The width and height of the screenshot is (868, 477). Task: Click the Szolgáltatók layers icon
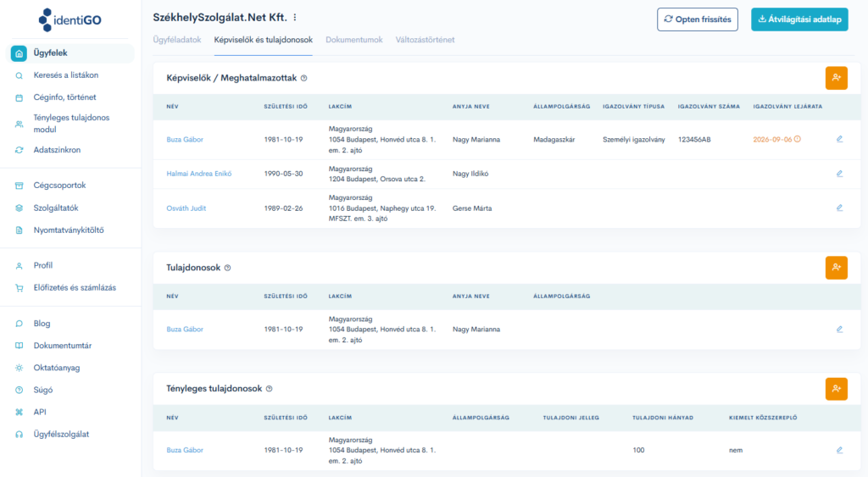pyautogui.click(x=19, y=208)
